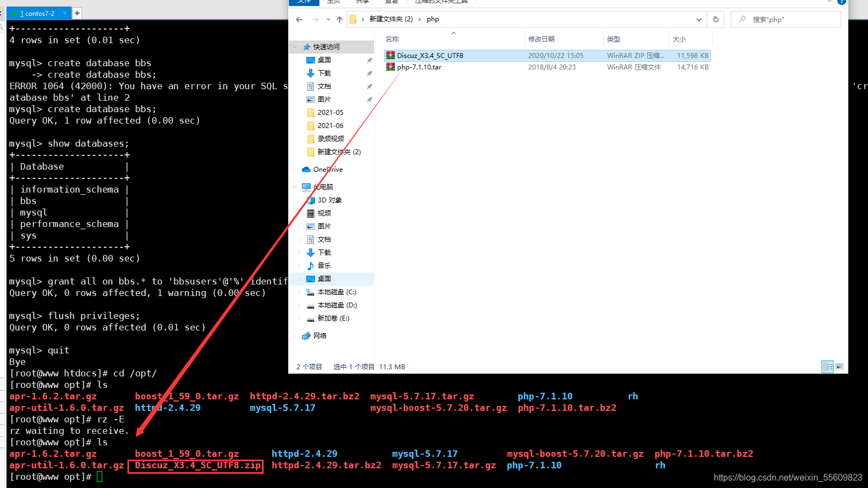Viewport: 868px width, 488px height.
Task: Open 3D 对象 under 此电脑
Action: pos(330,200)
